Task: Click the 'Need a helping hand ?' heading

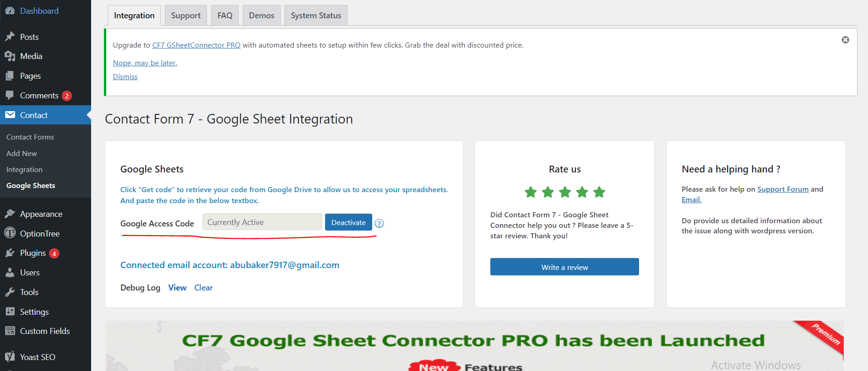Action: (731, 169)
